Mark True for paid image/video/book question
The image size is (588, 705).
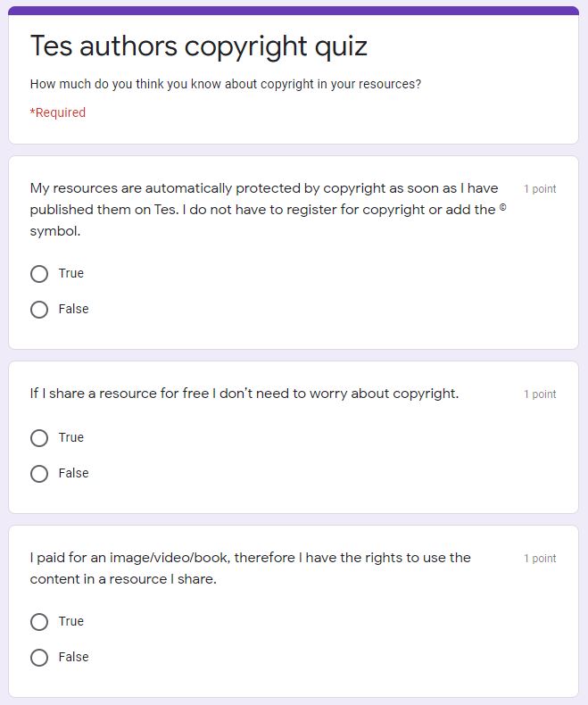39,622
